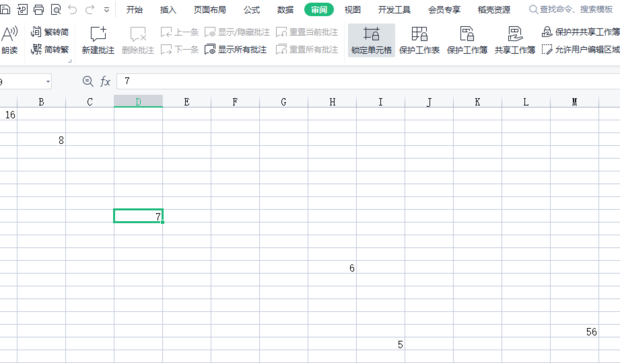Select column I header

380,102
